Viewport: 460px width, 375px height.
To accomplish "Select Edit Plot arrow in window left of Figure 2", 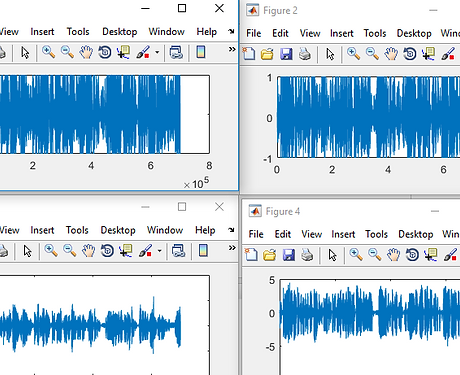I will (25, 53).
